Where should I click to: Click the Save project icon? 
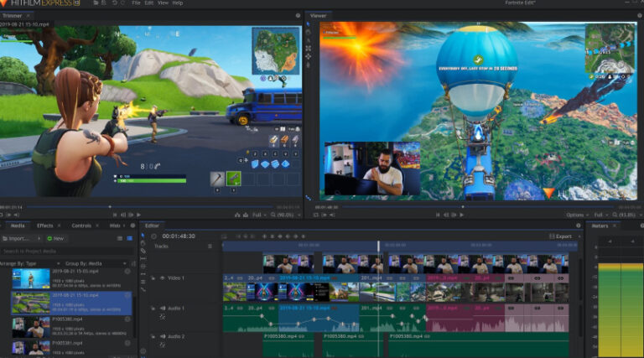[x=105, y=3]
